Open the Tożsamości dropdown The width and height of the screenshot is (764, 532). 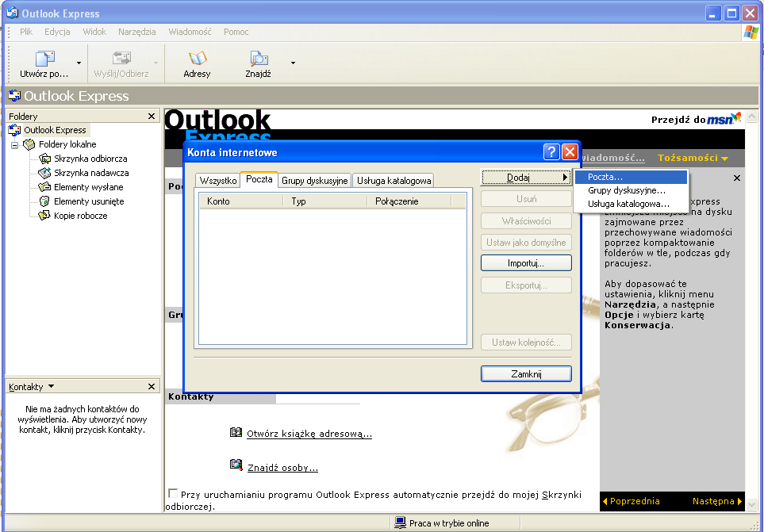pos(693,158)
